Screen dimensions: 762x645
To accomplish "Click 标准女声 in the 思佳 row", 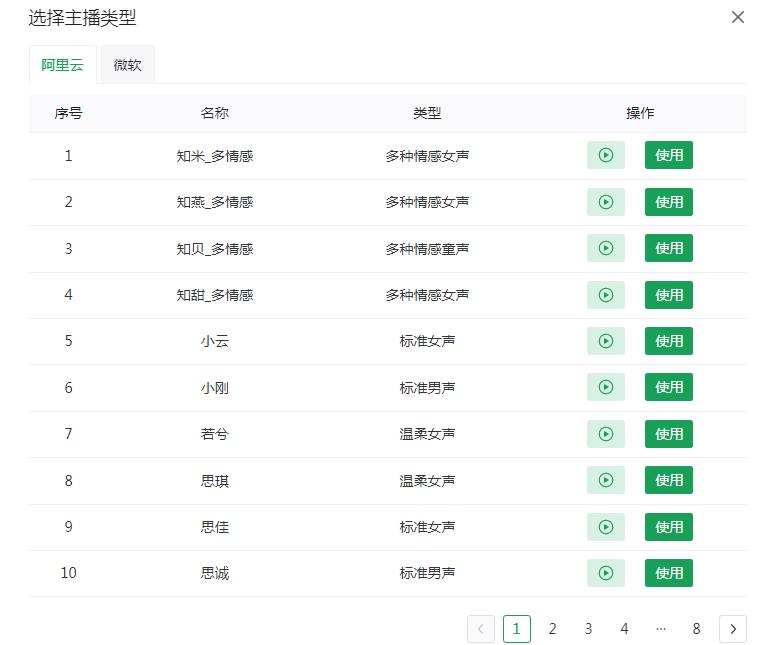I will pyautogui.click(x=427, y=527).
